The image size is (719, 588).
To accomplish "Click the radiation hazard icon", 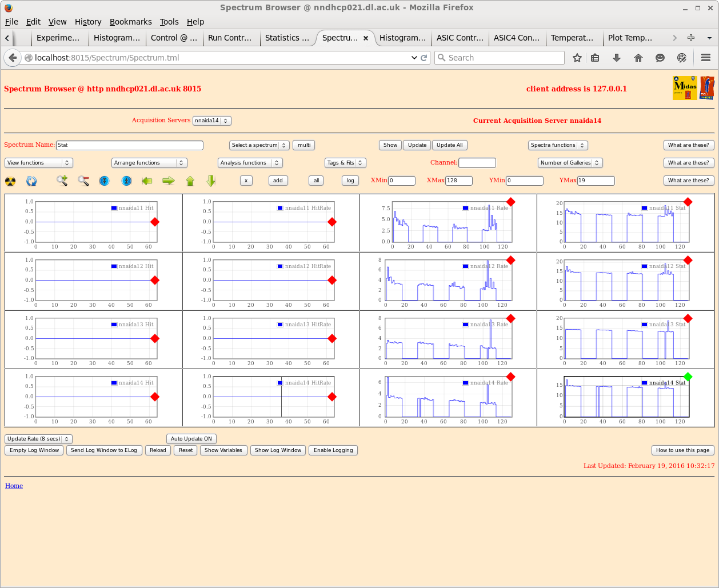I will coord(10,181).
